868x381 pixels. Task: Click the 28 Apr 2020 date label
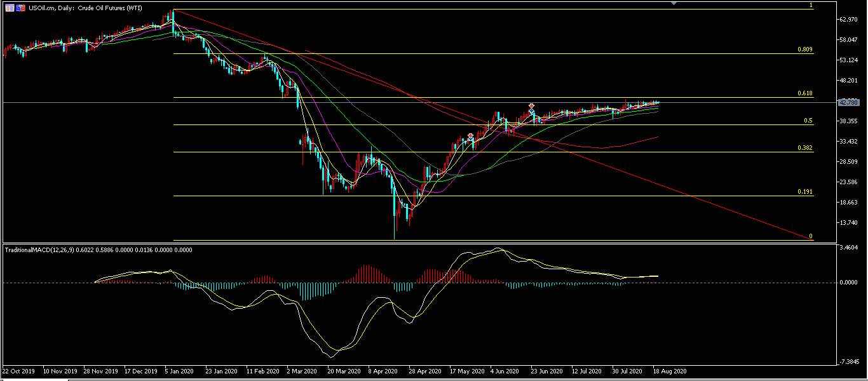[424, 371]
